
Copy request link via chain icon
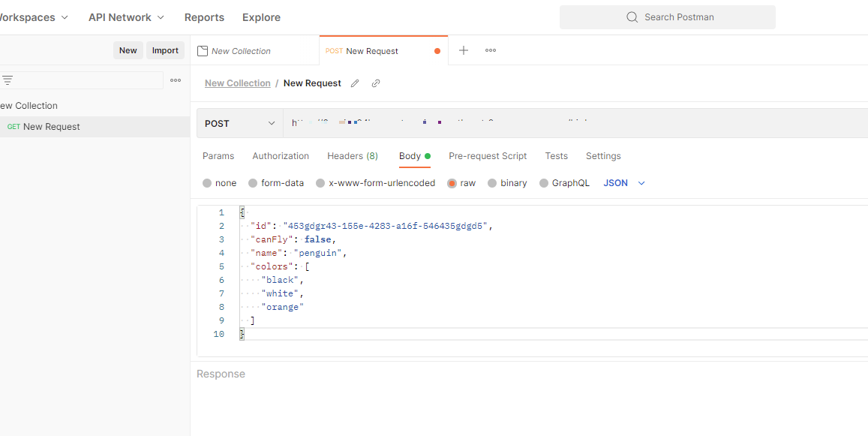[375, 83]
